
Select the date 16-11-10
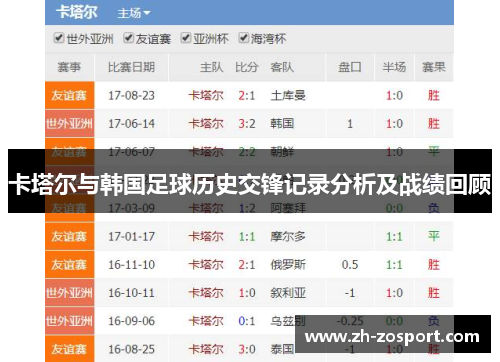[x=131, y=265]
